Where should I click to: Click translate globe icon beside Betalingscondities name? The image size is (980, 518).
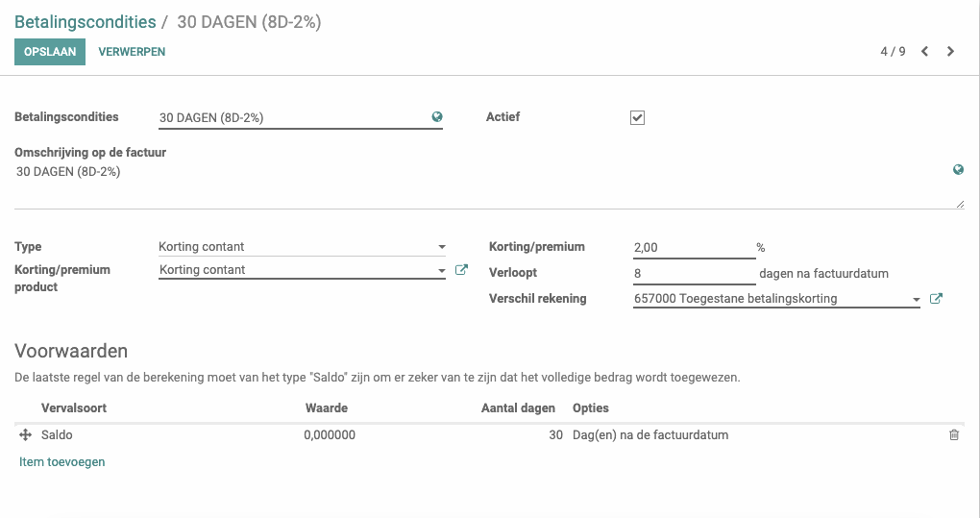[x=437, y=117]
